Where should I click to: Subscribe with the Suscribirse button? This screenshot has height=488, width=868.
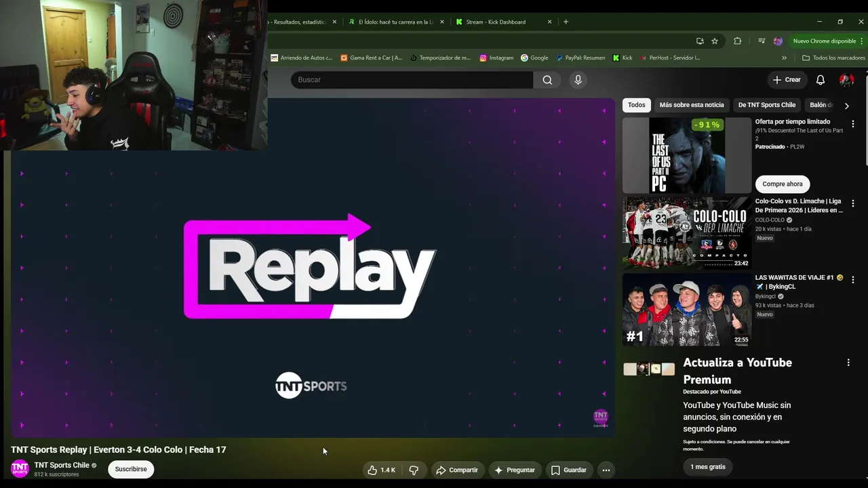[x=131, y=469]
